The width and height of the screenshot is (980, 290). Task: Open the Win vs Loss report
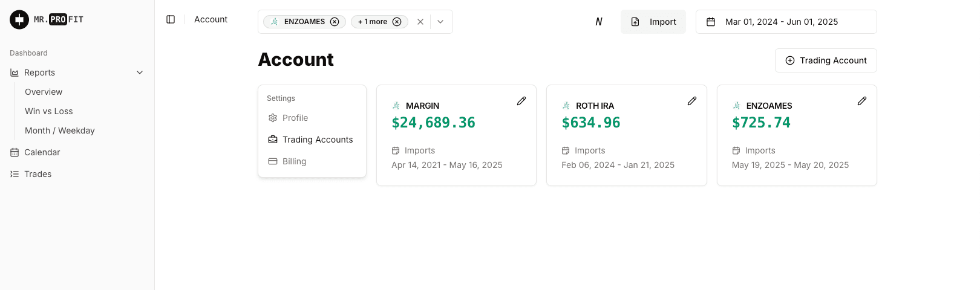click(x=49, y=111)
